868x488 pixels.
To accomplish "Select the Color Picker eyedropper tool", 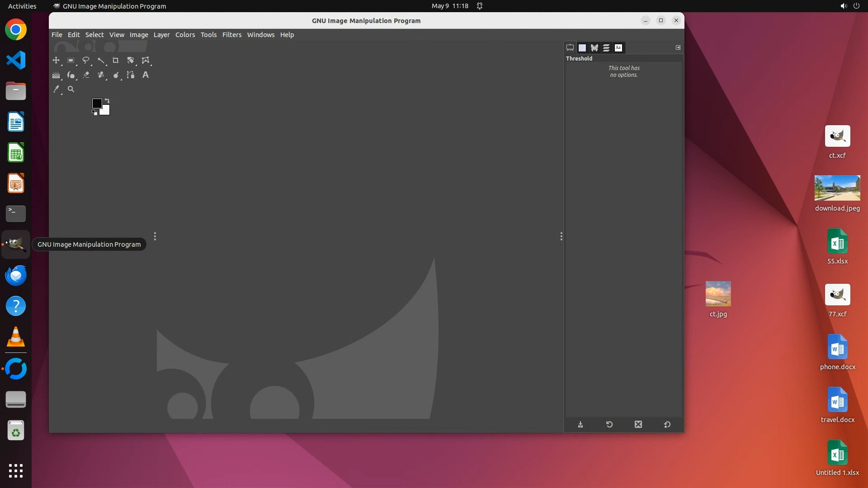I will pos(56,89).
